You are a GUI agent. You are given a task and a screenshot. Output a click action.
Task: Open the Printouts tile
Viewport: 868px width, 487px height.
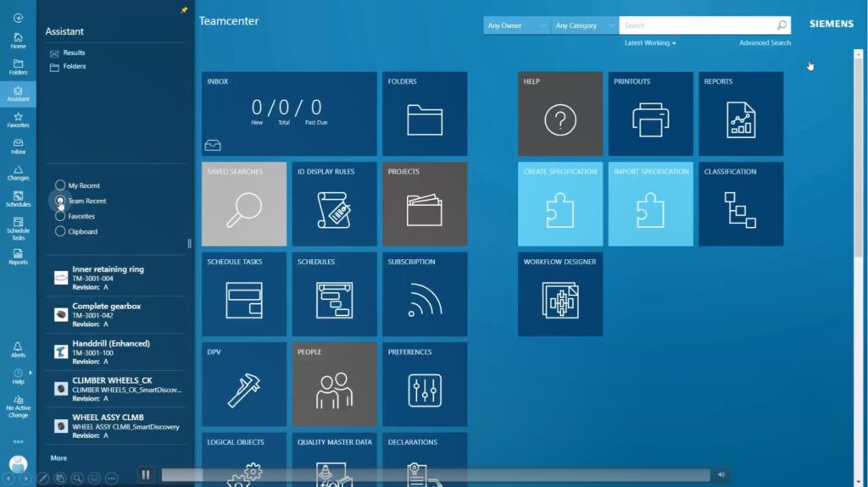pyautogui.click(x=650, y=113)
